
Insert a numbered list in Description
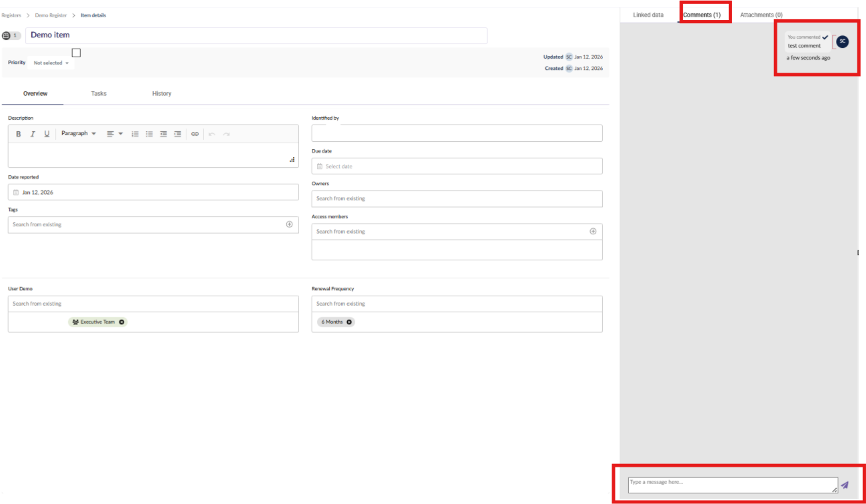pos(135,134)
